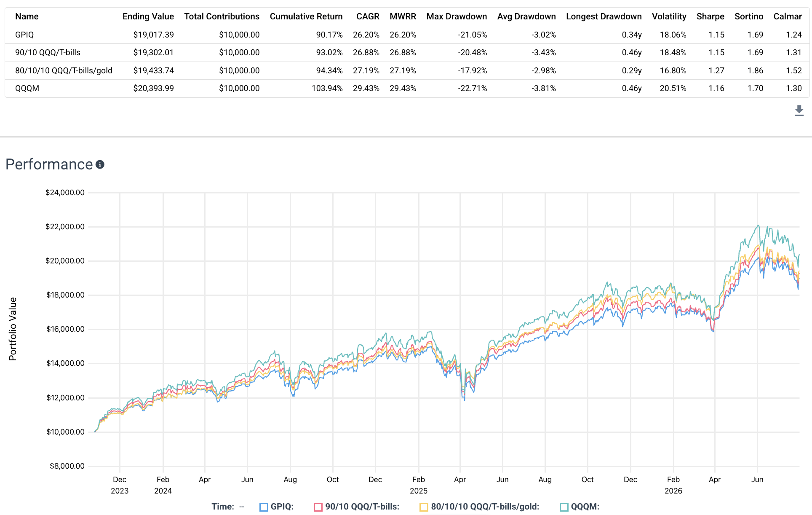Sort table by Name column header
The image size is (812, 515).
(27, 16)
